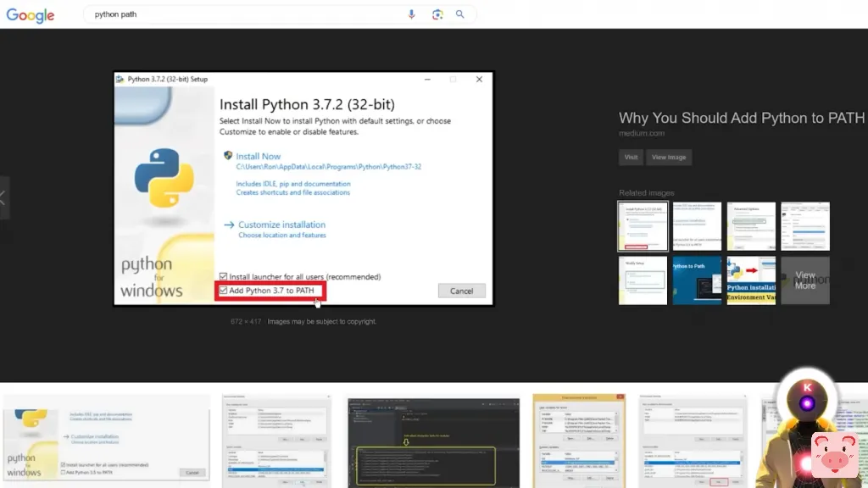Image resolution: width=868 pixels, height=488 pixels.
Task: Click the Google logo
Action: (x=31, y=15)
